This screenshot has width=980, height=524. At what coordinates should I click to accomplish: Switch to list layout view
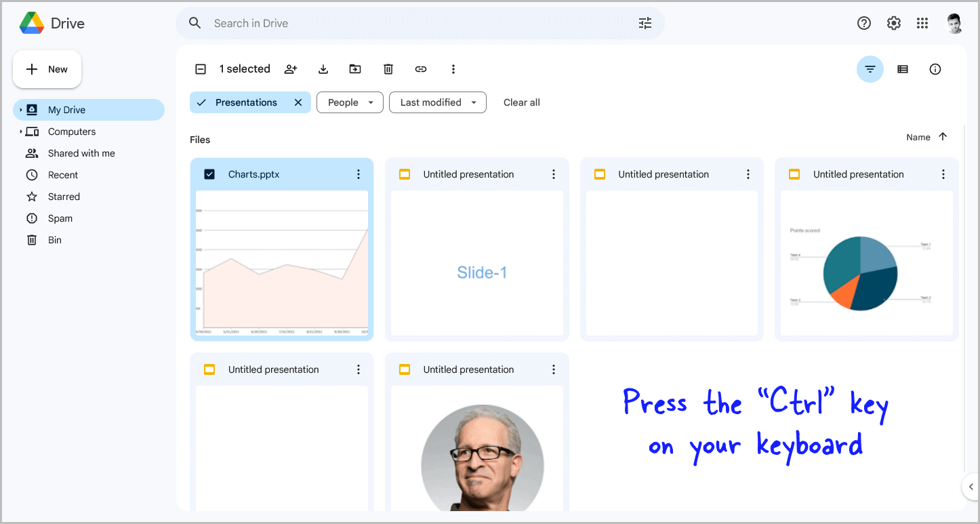(x=902, y=68)
